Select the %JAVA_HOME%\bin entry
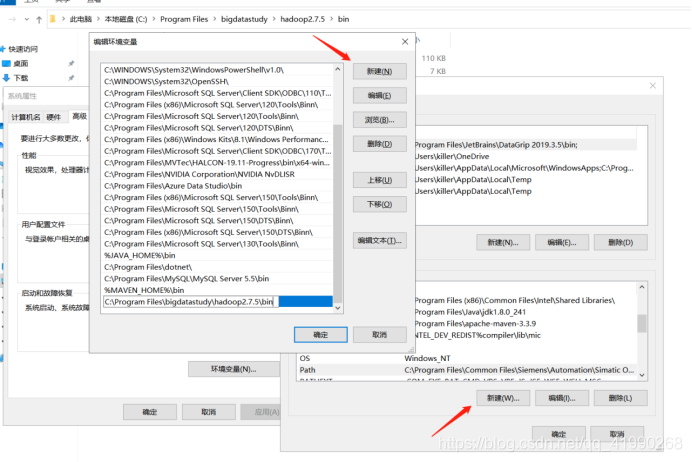The width and height of the screenshot is (692, 462). 218,255
